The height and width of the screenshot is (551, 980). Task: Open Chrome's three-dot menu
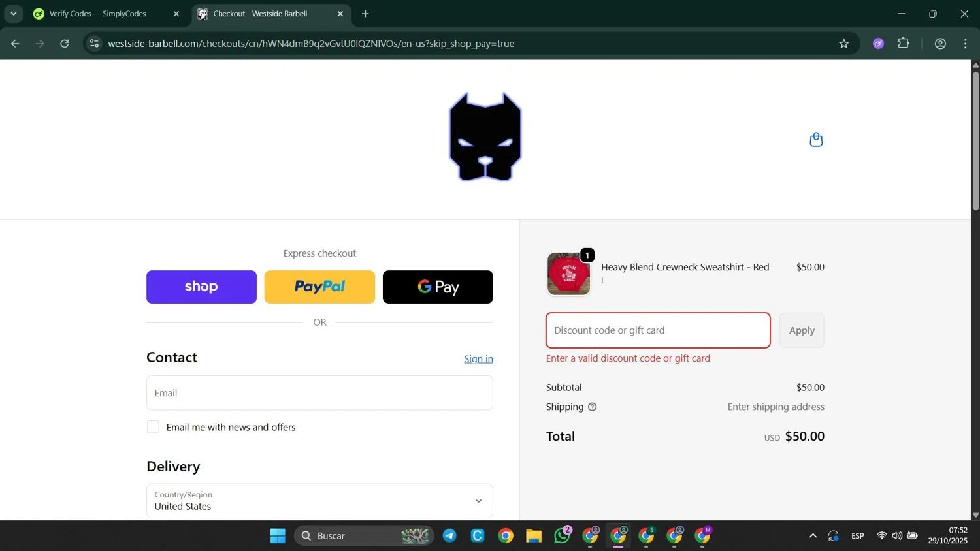tap(965, 44)
